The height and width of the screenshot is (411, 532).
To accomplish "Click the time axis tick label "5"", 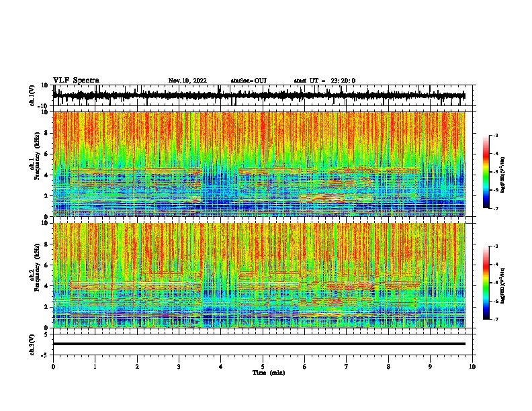I will [x=263, y=367].
